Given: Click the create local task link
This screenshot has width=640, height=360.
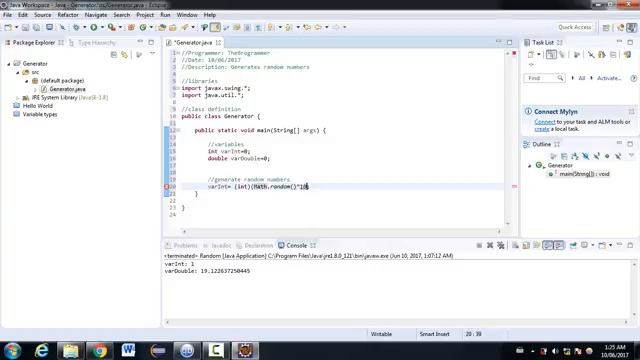Looking at the screenshot, I should point(542,129).
